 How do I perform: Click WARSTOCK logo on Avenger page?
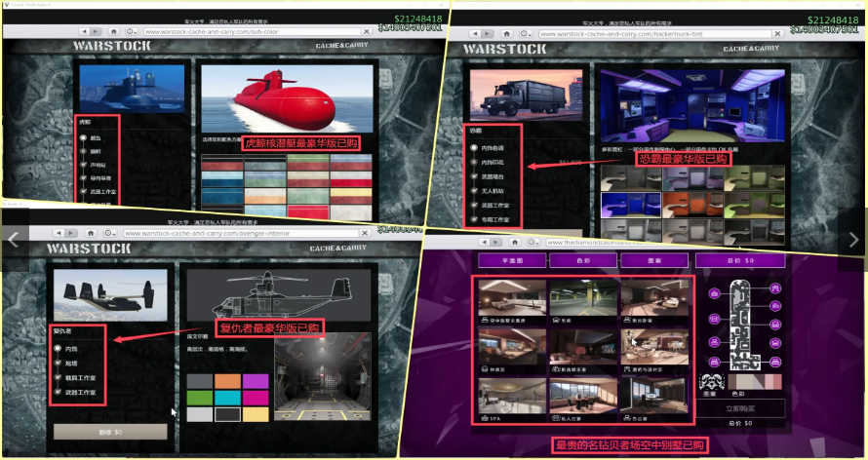coord(89,249)
